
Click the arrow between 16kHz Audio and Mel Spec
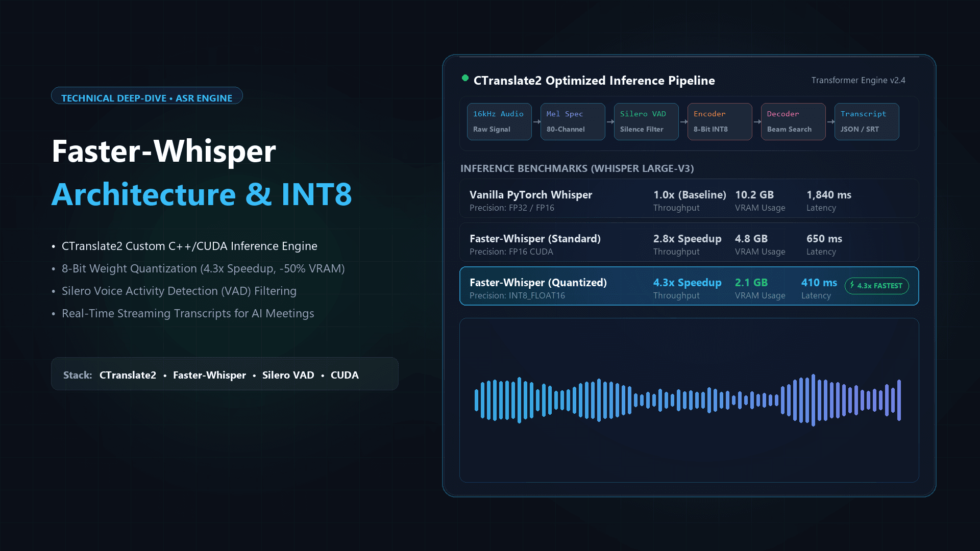[536, 121]
